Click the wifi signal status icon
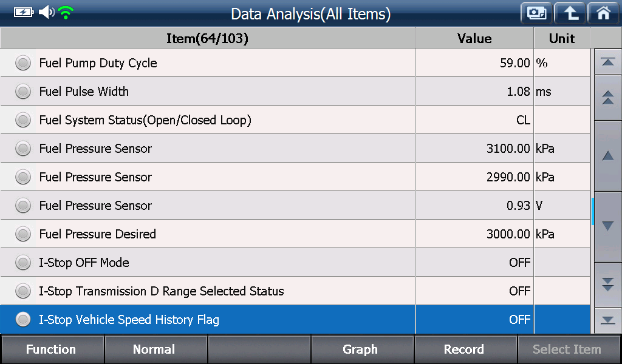The width and height of the screenshot is (622, 364). point(66,13)
